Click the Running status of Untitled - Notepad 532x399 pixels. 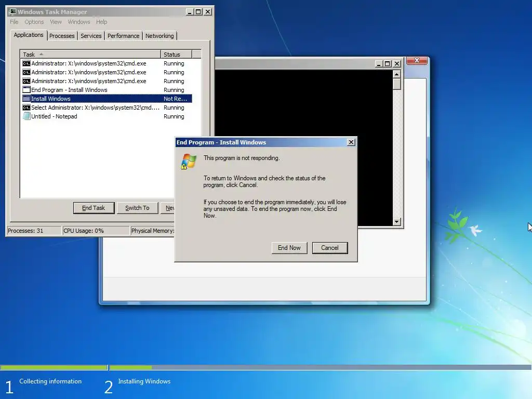(x=174, y=116)
